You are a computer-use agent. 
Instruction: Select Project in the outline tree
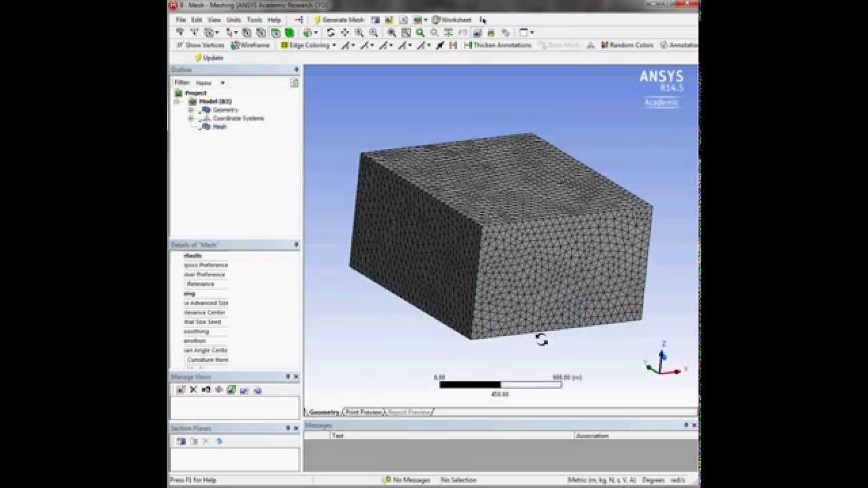tap(195, 93)
